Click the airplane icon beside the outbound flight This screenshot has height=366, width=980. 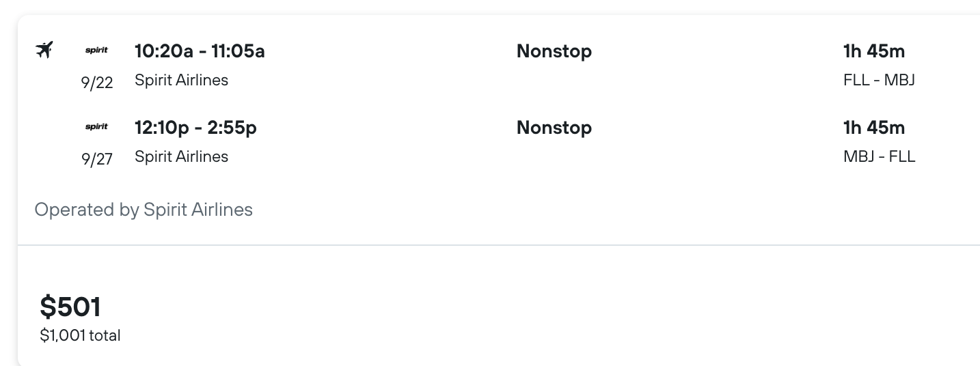pos(44,50)
